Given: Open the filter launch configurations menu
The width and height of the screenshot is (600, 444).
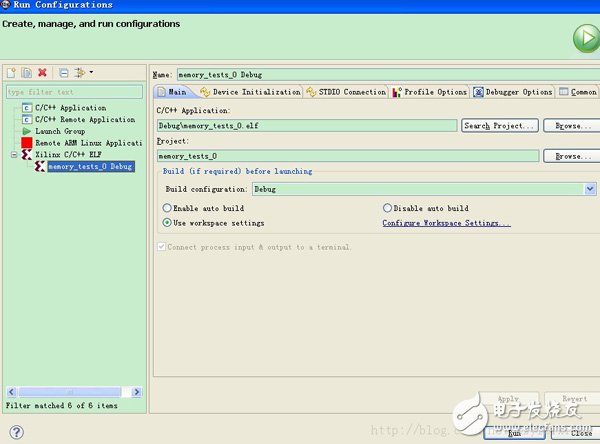Looking at the screenshot, I should (x=81, y=72).
